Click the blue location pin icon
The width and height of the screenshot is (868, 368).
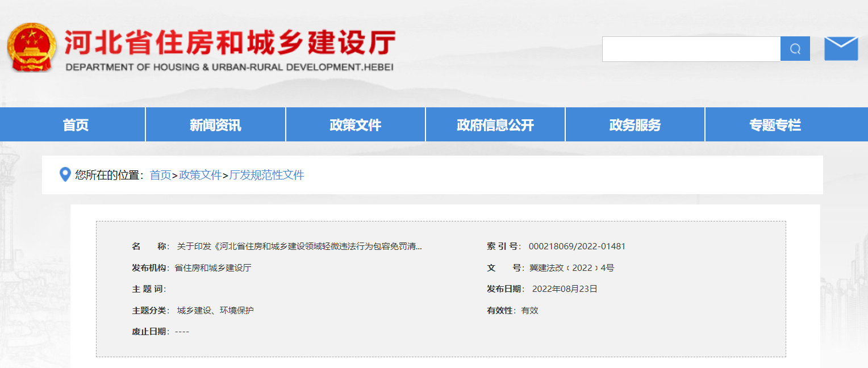pyautogui.click(x=65, y=175)
